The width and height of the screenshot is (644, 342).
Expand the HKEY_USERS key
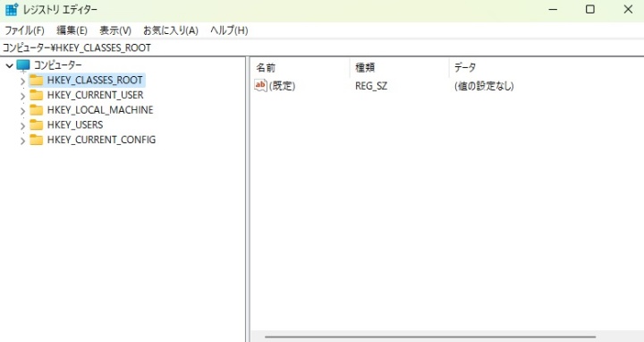[x=22, y=125]
